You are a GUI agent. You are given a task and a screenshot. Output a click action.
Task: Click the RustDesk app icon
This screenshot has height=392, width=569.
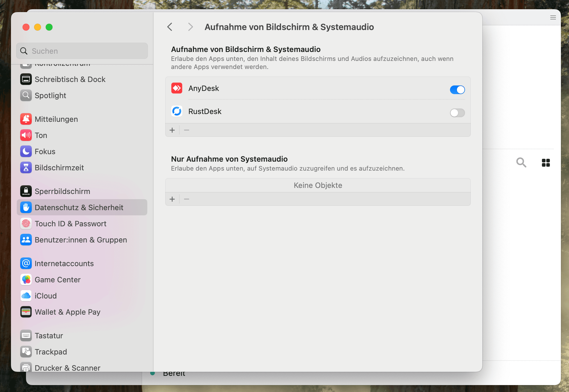click(177, 111)
